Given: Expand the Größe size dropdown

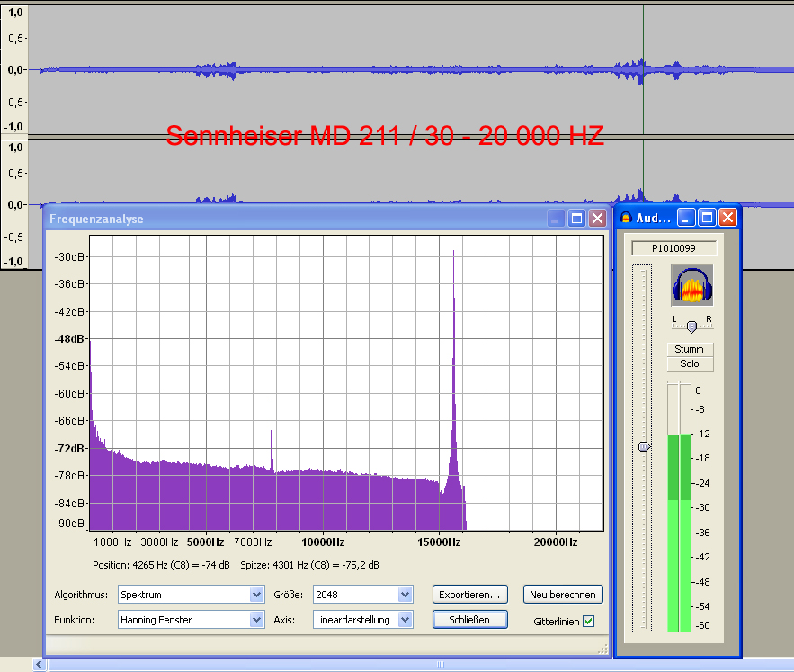Looking at the screenshot, I should [405, 595].
